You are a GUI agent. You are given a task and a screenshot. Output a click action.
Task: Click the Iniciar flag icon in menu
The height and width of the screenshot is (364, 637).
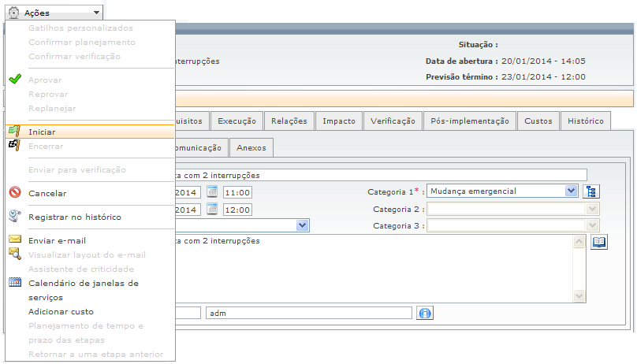click(x=14, y=132)
